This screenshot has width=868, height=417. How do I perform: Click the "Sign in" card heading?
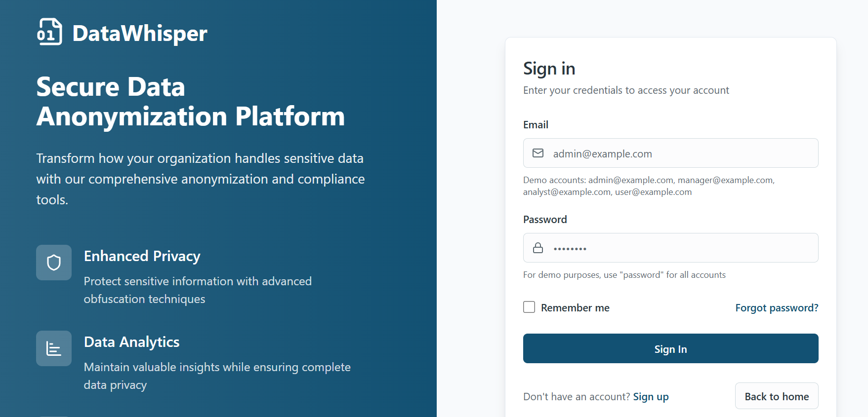pos(549,69)
